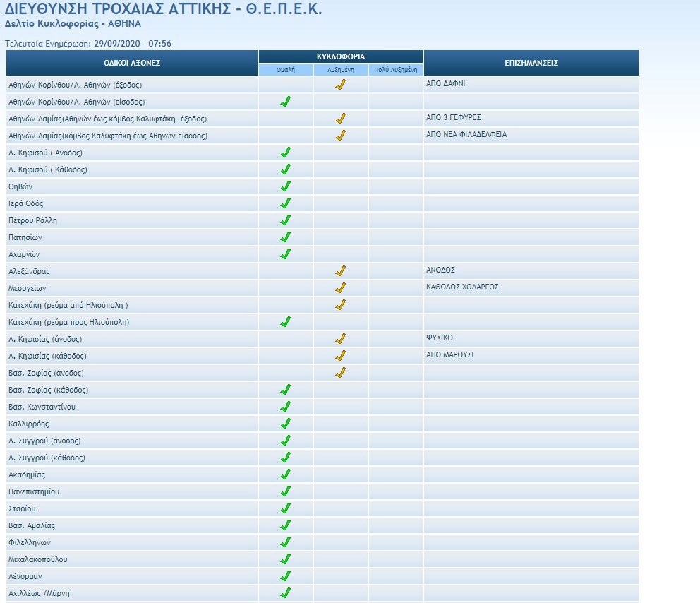
Task: Click the green checkmark for Καλλιρρόης
Action: click(x=286, y=424)
